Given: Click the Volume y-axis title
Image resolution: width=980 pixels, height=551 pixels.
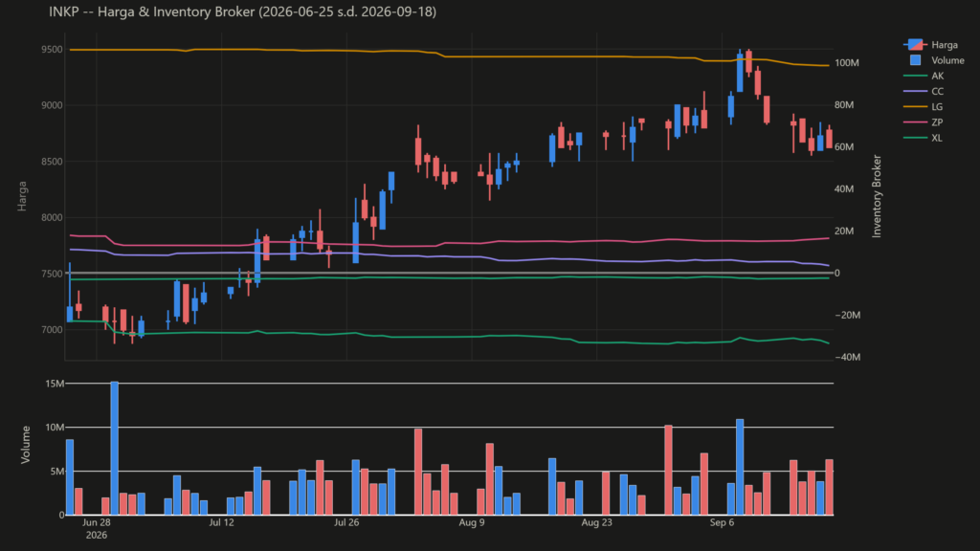Looking at the screenshot, I should (26, 445).
